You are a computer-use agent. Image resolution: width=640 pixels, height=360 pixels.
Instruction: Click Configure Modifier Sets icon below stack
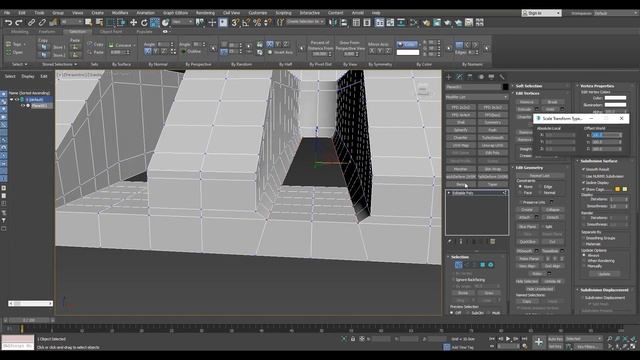[493, 242]
